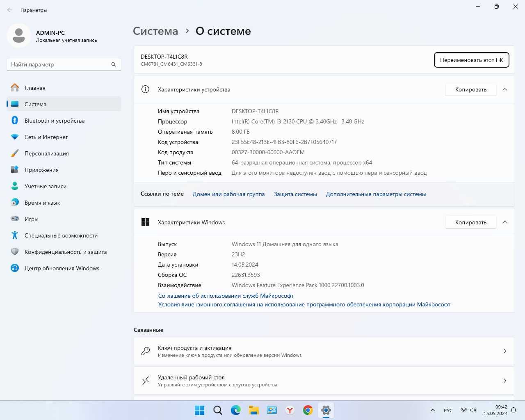Collapse the Характеристики устройства section
Viewport: 525px width, 420px height.
[x=505, y=89]
